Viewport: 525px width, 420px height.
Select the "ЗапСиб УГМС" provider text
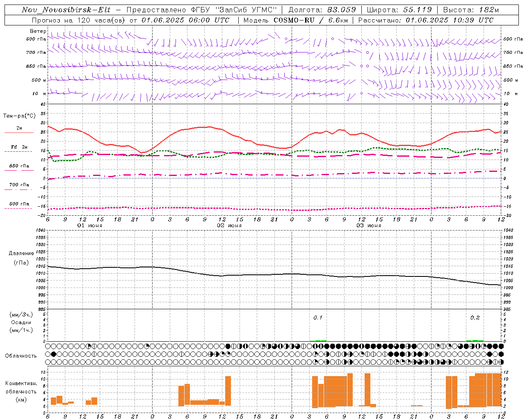(x=246, y=10)
